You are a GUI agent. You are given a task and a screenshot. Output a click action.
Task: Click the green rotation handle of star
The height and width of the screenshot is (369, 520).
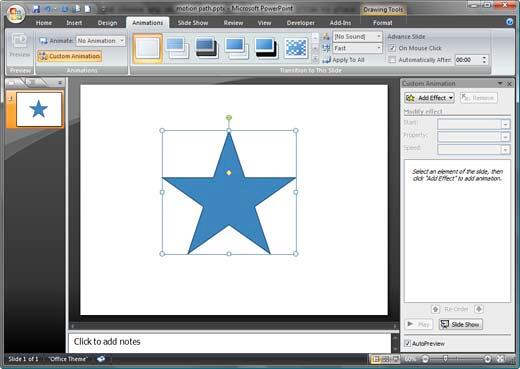tap(229, 118)
